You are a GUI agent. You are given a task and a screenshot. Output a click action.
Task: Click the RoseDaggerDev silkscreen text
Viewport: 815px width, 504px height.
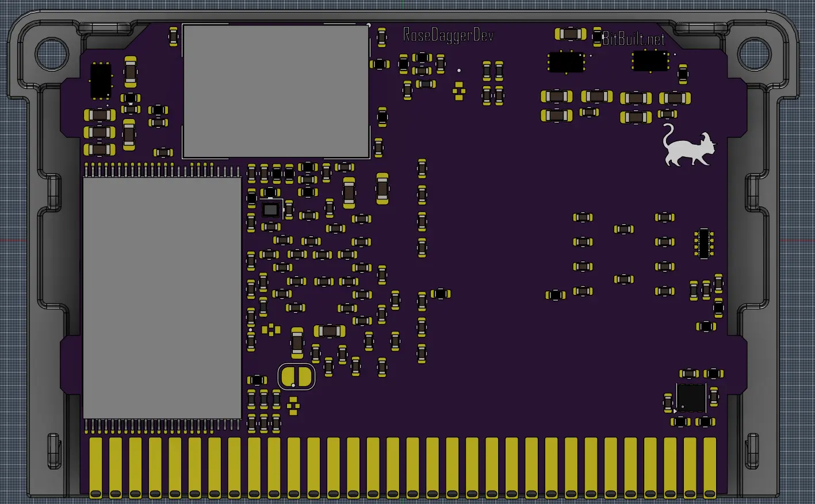point(448,36)
